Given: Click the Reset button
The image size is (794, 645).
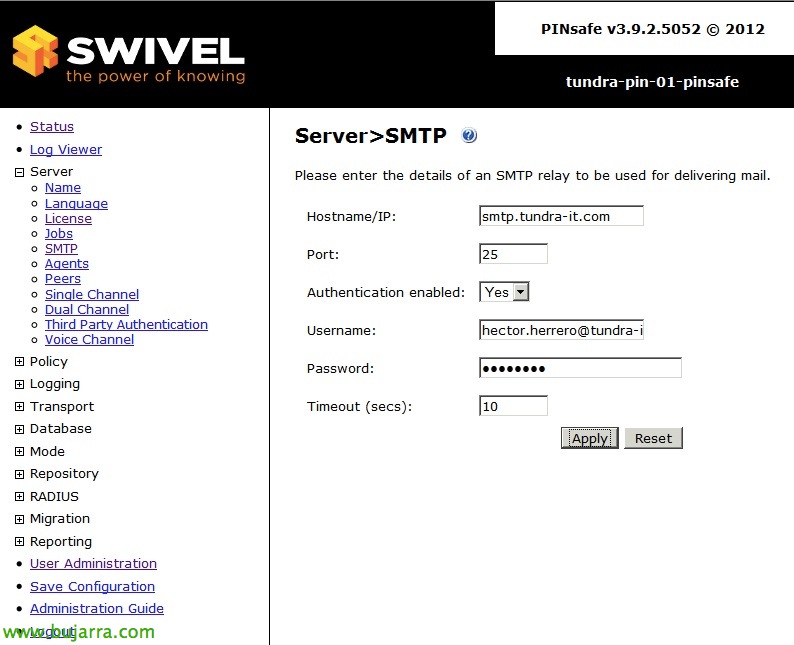Looking at the screenshot, I should click(653, 438).
